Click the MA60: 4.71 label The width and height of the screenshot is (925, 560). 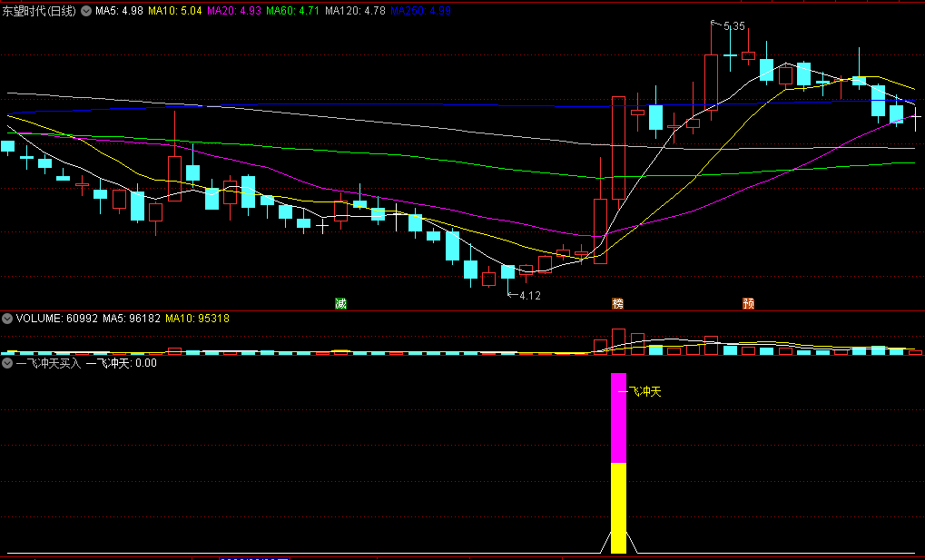tap(293, 11)
